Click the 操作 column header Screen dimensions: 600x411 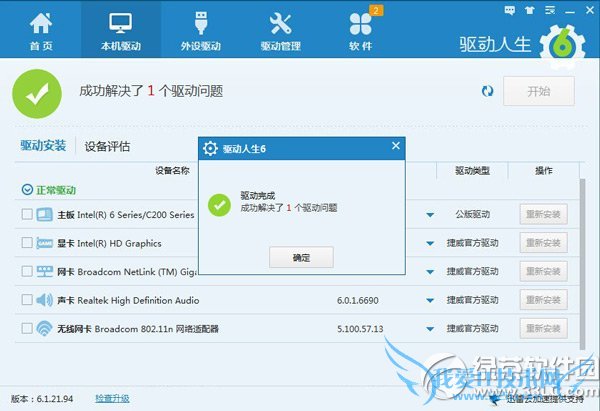[x=544, y=171]
